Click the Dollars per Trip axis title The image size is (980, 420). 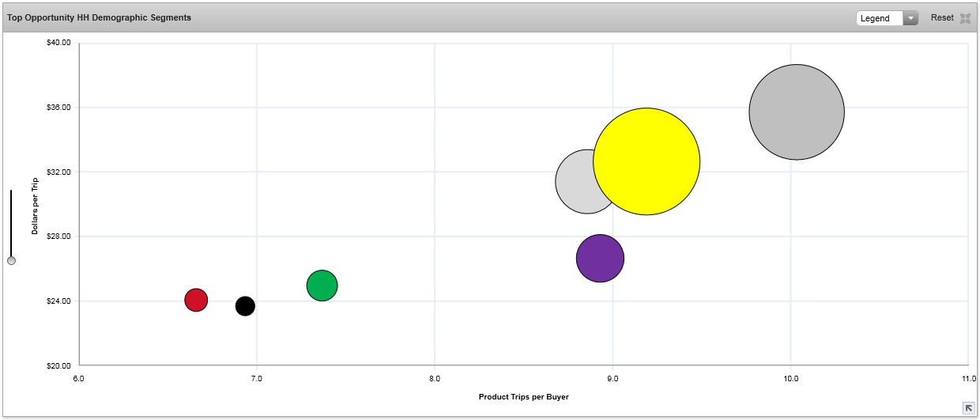click(x=35, y=206)
